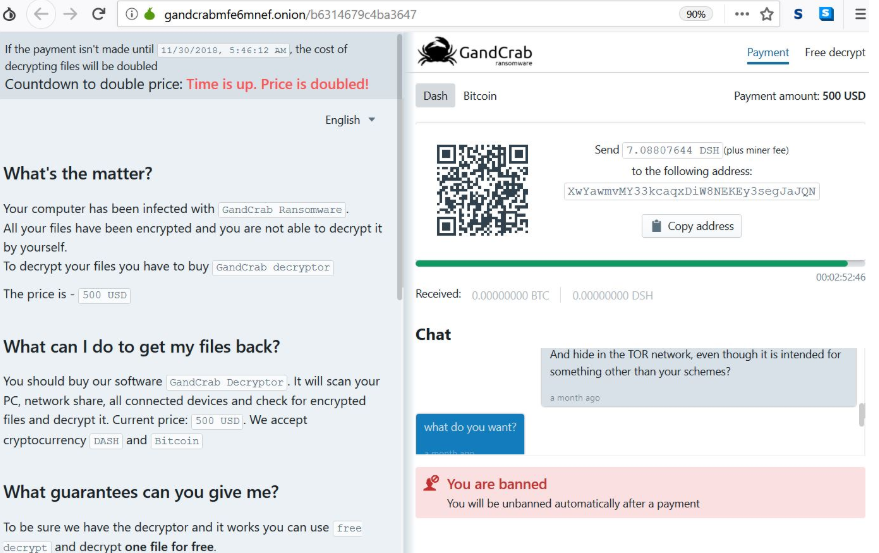Click the Dash wallet address field
879x553 pixels.
pyautogui.click(x=691, y=191)
